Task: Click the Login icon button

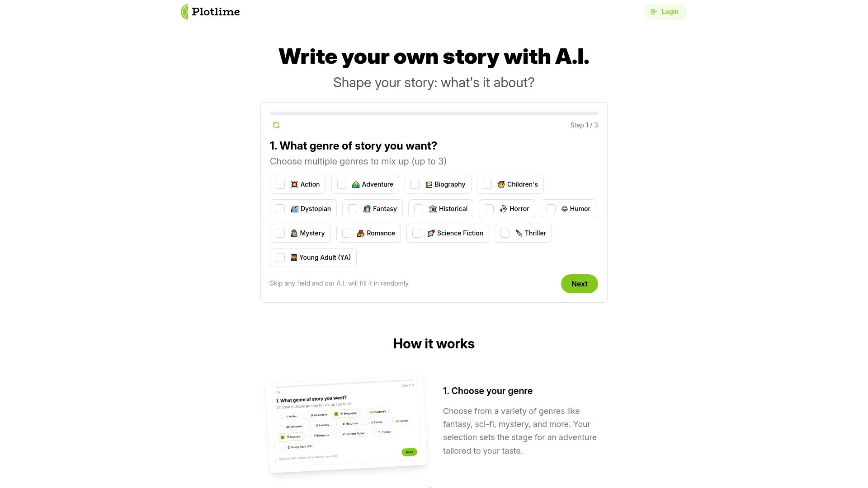Action: (x=654, y=12)
